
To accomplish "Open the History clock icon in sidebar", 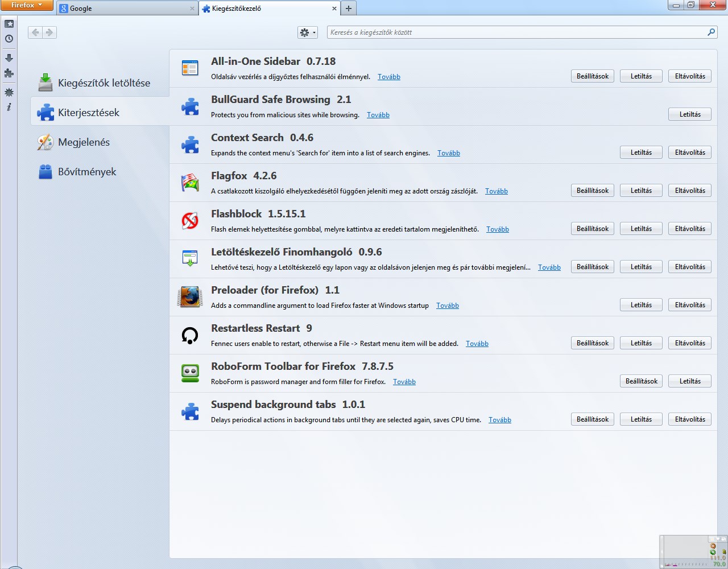I will click(9, 39).
